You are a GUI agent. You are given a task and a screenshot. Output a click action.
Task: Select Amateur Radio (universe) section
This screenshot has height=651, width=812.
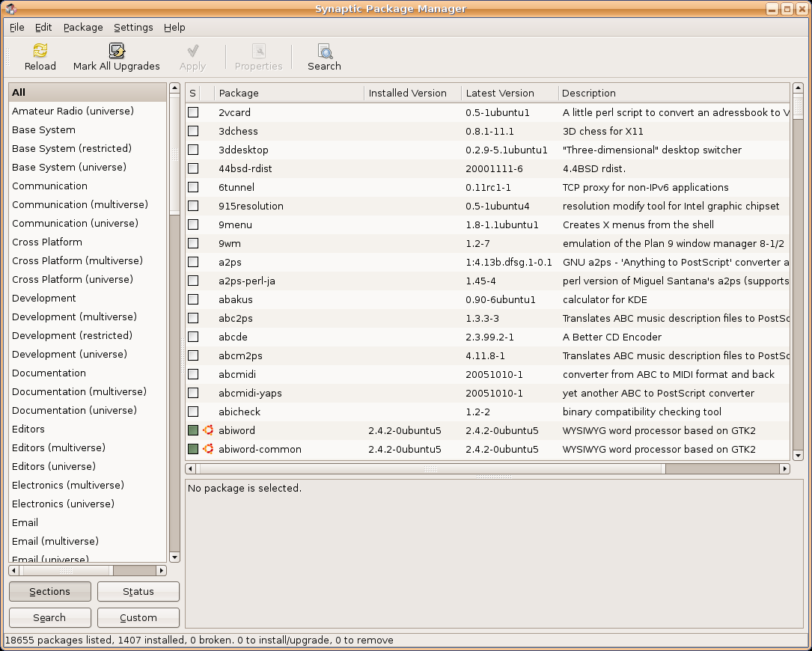click(x=88, y=111)
